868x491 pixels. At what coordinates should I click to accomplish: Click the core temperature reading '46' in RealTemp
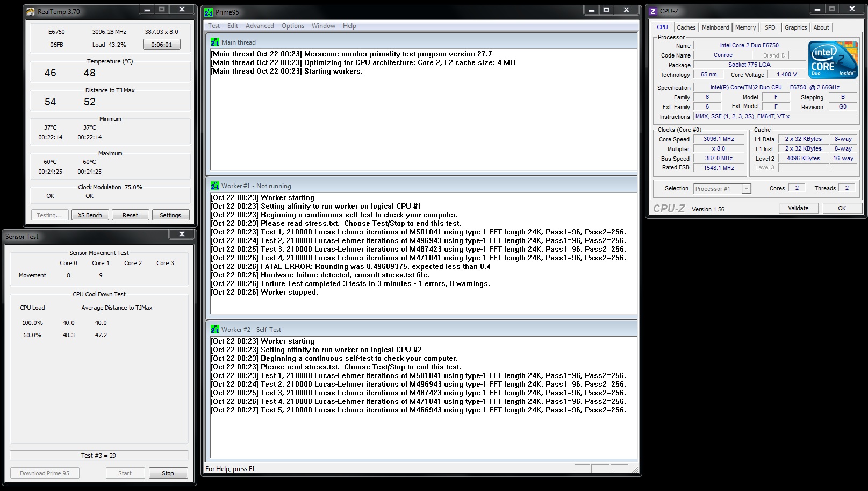51,73
